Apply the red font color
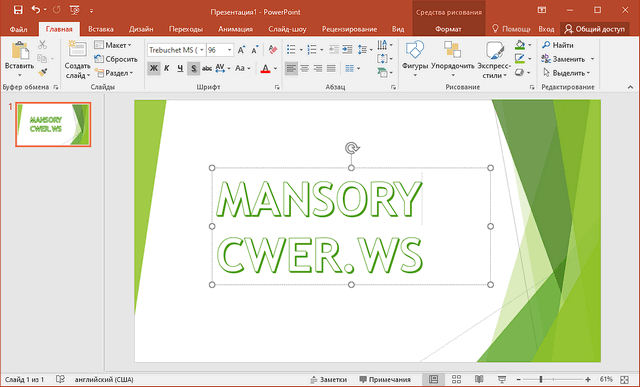640x387 pixels. point(265,68)
